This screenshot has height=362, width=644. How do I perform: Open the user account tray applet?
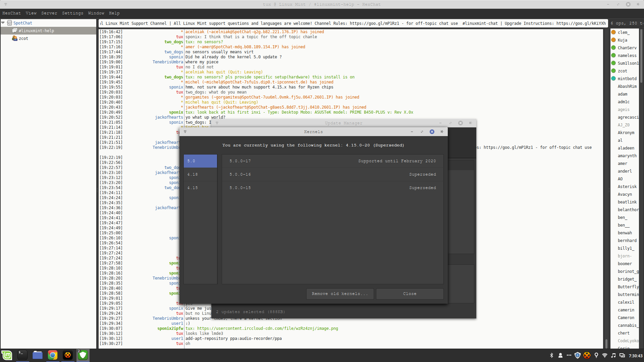click(x=560, y=355)
